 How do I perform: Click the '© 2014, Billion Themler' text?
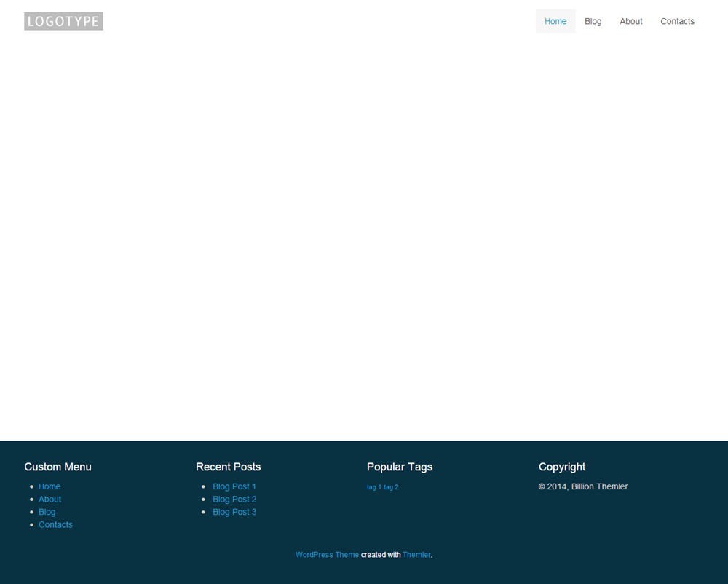[x=583, y=486]
